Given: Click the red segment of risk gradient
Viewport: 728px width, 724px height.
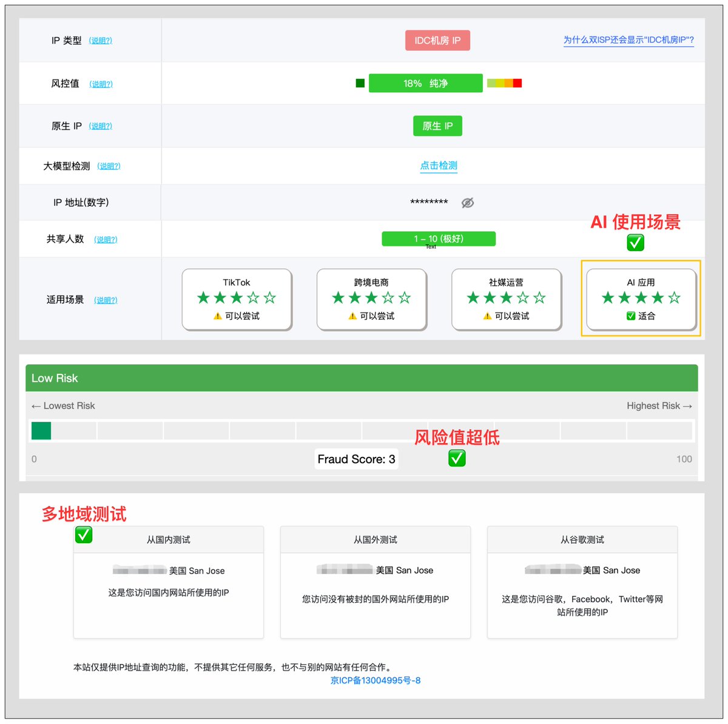Looking at the screenshot, I should 517,83.
